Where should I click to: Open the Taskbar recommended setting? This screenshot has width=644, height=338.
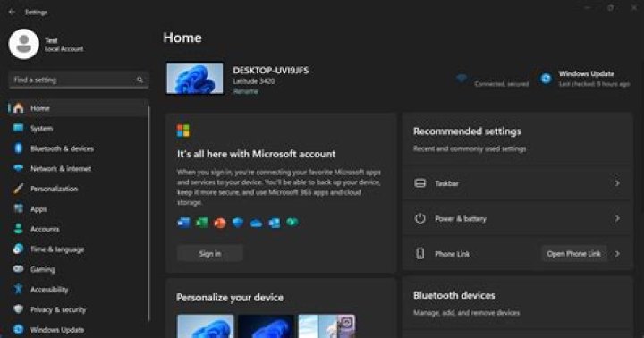[517, 183]
